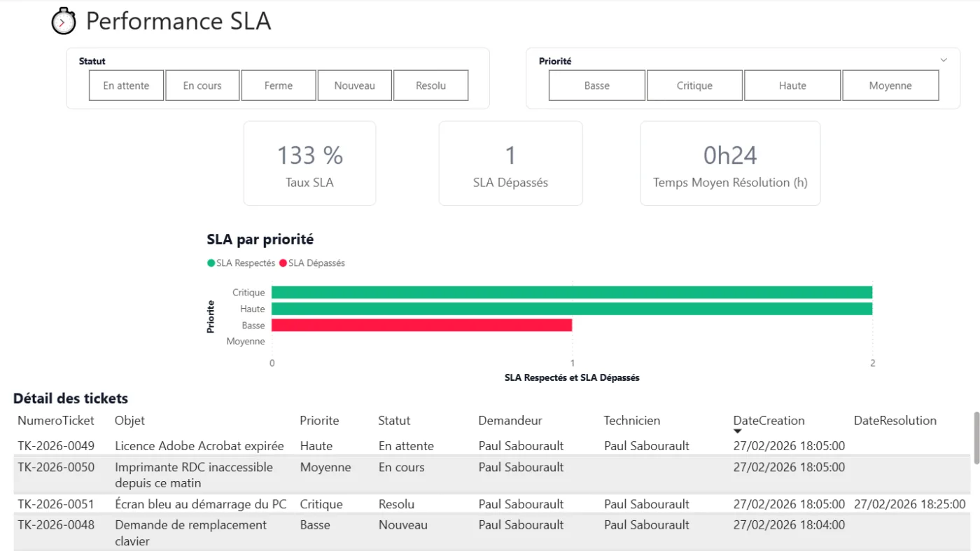Sort by the Demandeur column header
980x551 pixels.
click(510, 421)
